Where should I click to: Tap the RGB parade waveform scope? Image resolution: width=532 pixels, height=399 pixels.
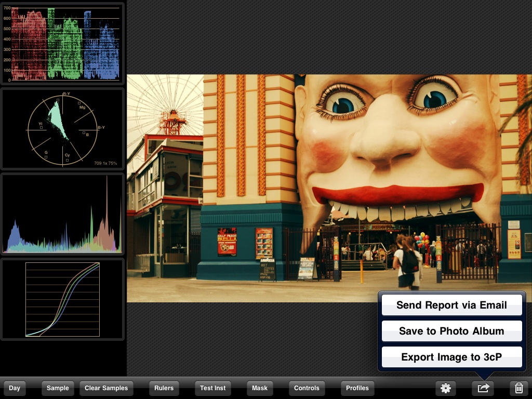tap(62, 44)
